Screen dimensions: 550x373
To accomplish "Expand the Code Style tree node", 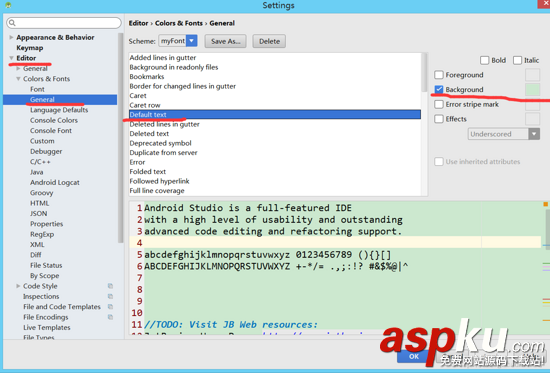I will coord(18,286).
